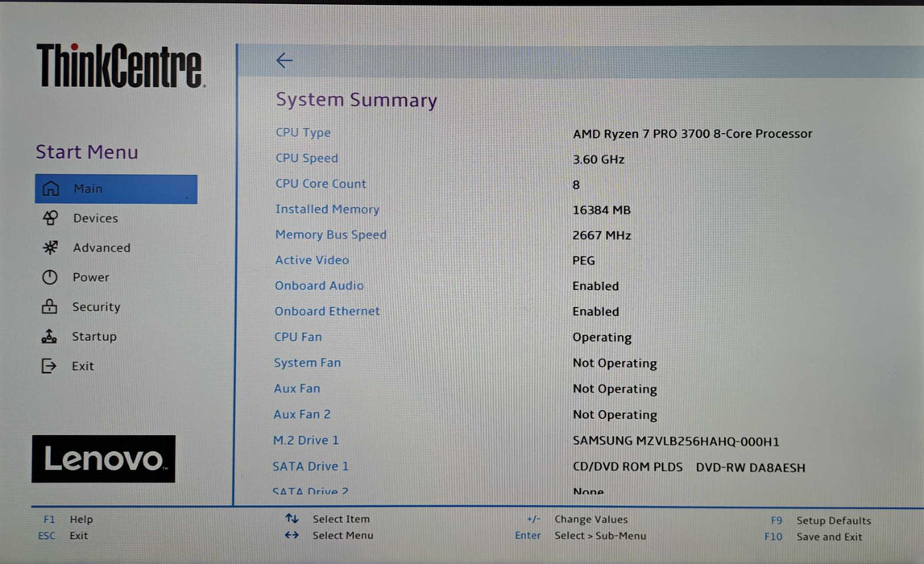Click the Devices icon in sidebar
The width and height of the screenshot is (924, 564).
point(51,218)
